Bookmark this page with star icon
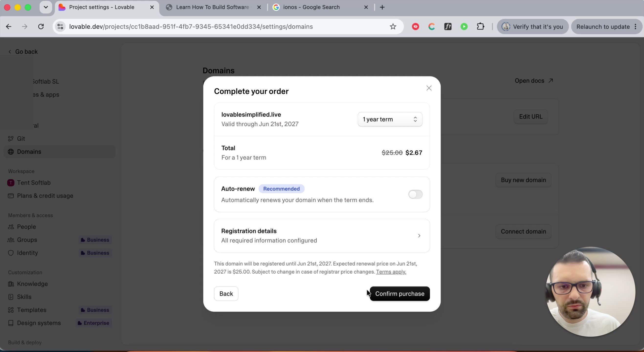The height and width of the screenshot is (352, 644). click(x=393, y=26)
